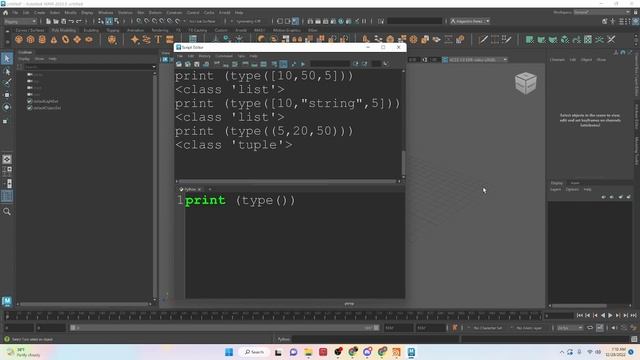The height and width of the screenshot is (360, 640).
Task: Open the user account sign-in dropdown in the status line
Action: [470, 21]
